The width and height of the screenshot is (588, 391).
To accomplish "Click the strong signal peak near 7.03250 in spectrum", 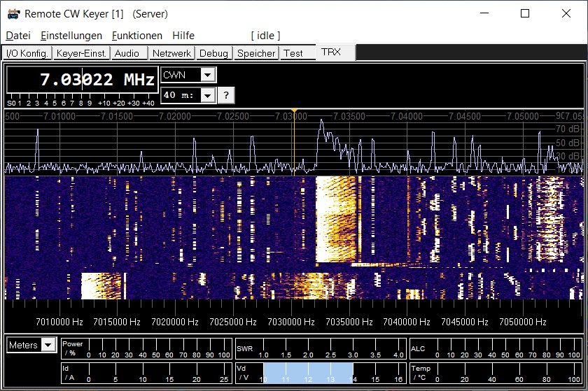I will click(x=321, y=122).
